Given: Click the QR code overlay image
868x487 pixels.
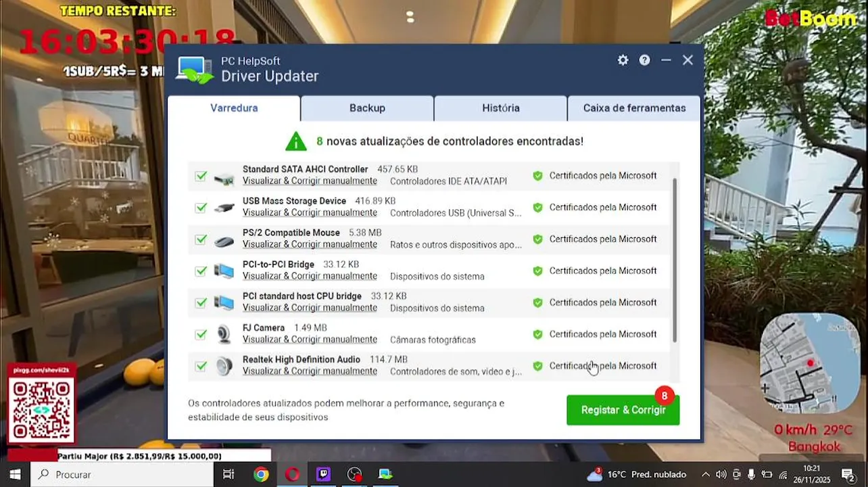Looking at the screenshot, I should (x=41, y=410).
